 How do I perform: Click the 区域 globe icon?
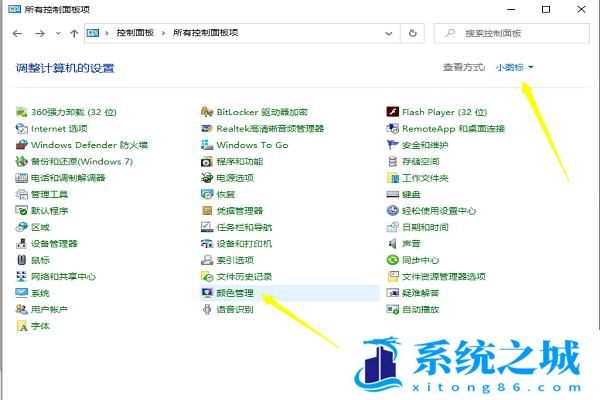(x=21, y=227)
